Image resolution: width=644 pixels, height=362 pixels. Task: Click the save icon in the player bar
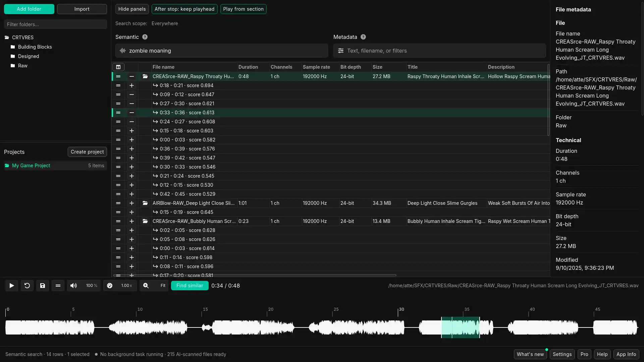pos(43,286)
